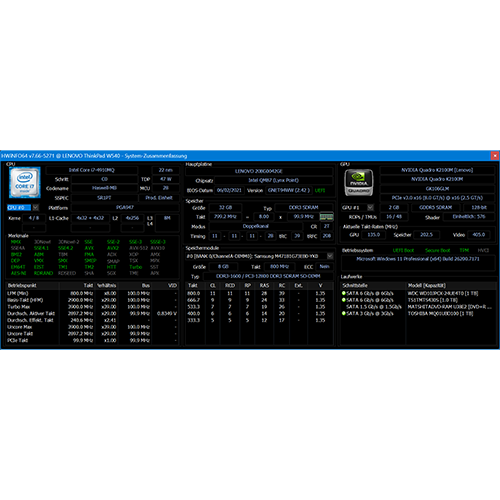The height and width of the screenshot is (500, 500).
Task: Select the Intel Core i7 processor name field
Action: click(x=92, y=170)
